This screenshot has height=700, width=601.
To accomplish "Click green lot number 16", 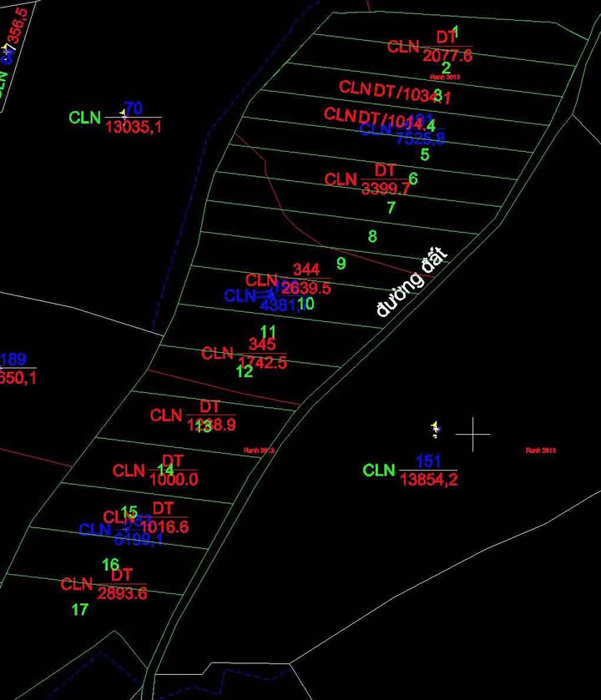I will pos(110,565).
